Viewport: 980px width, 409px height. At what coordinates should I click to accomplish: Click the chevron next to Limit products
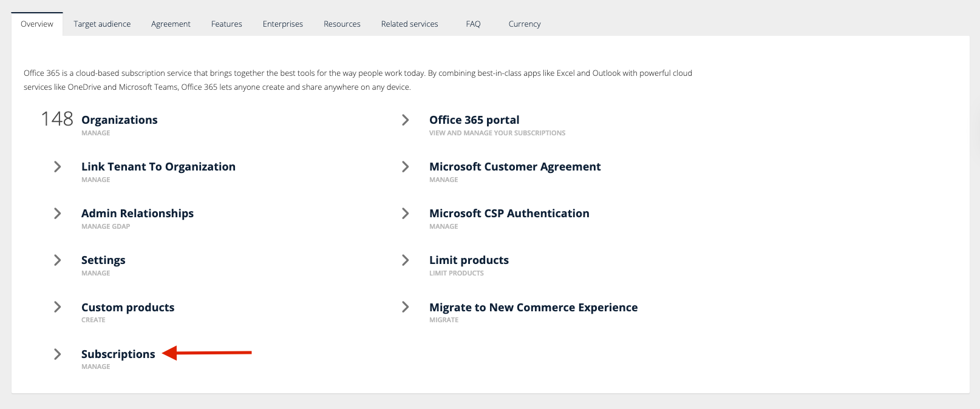point(406,260)
